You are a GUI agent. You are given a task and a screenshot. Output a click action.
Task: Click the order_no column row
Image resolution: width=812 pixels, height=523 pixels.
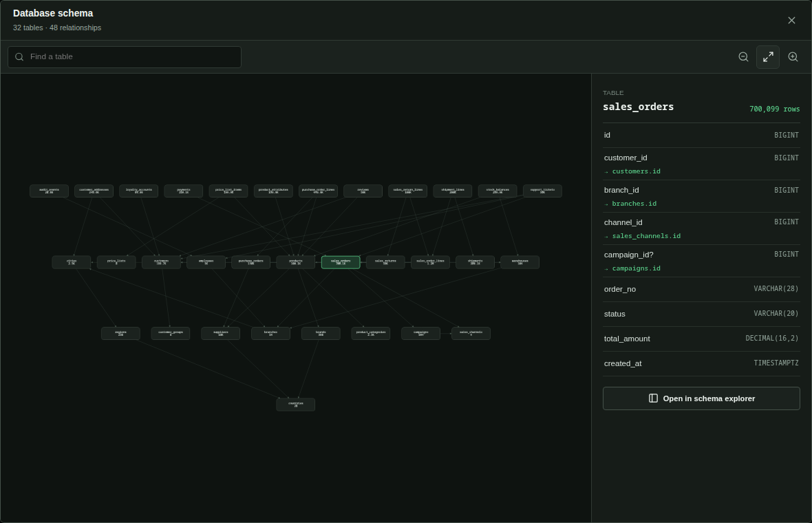[701, 290]
